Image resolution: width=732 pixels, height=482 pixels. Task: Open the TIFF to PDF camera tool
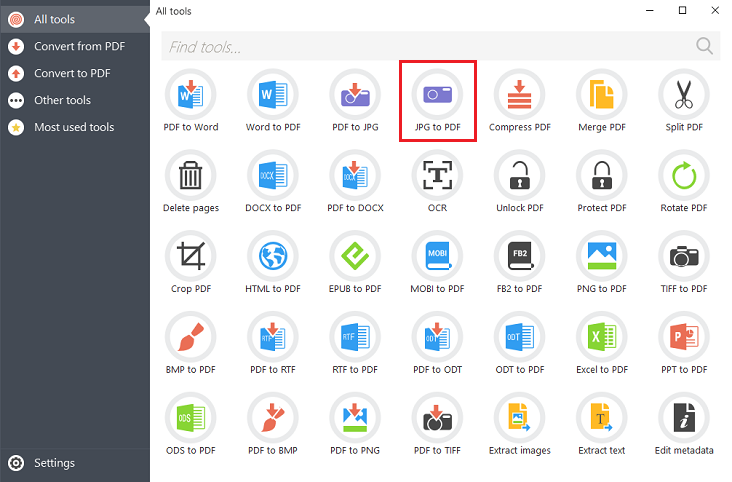pyautogui.click(x=684, y=263)
